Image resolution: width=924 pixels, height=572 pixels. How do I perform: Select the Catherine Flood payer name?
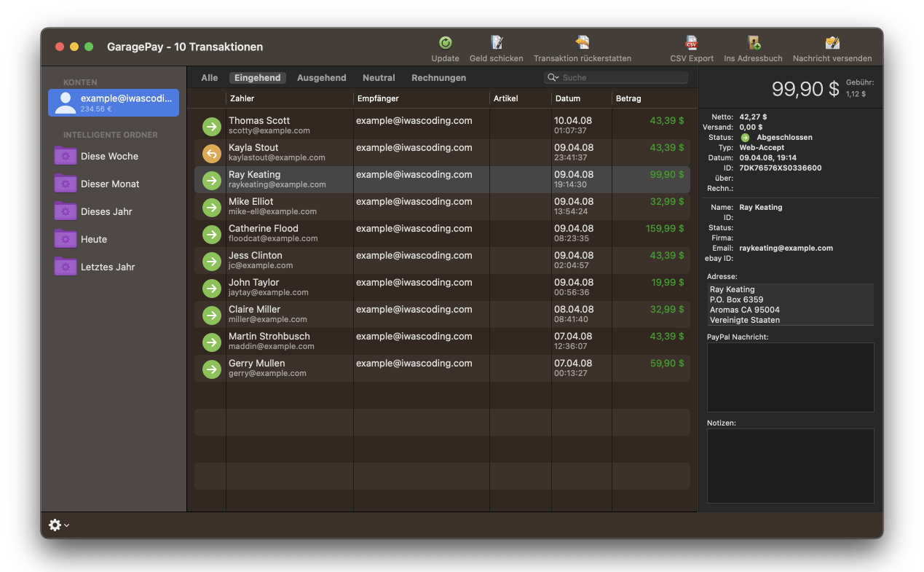coord(264,228)
